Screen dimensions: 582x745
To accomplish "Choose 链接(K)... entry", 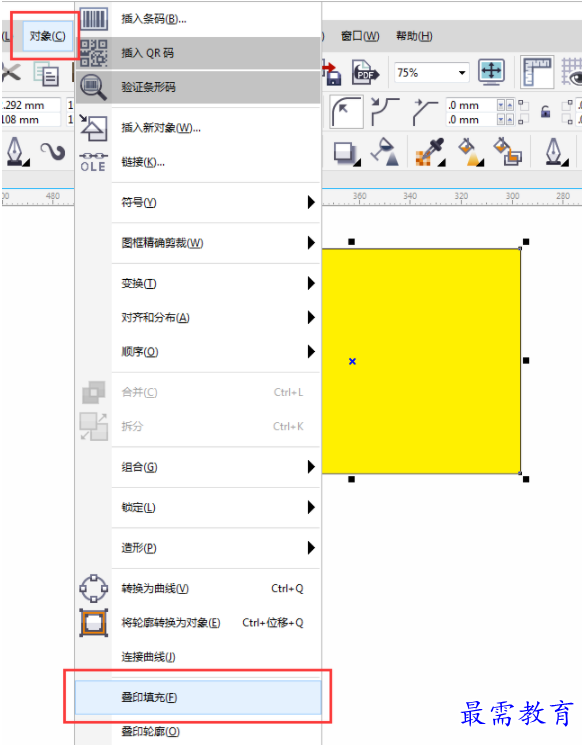I will (198, 162).
